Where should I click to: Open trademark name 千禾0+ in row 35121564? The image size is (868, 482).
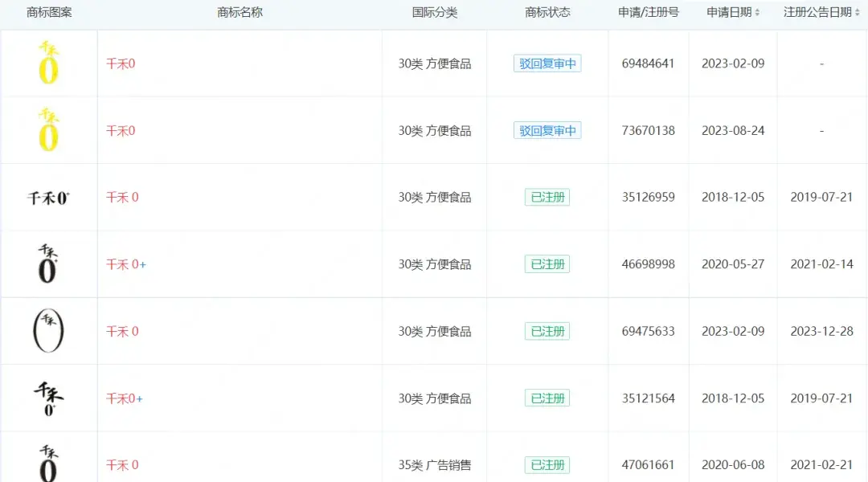tap(125, 398)
